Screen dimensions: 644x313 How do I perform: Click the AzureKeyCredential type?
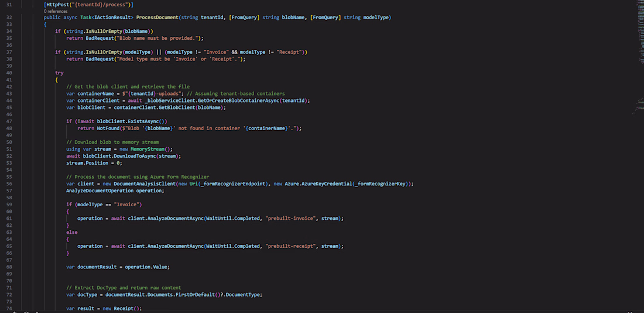tap(326, 184)
